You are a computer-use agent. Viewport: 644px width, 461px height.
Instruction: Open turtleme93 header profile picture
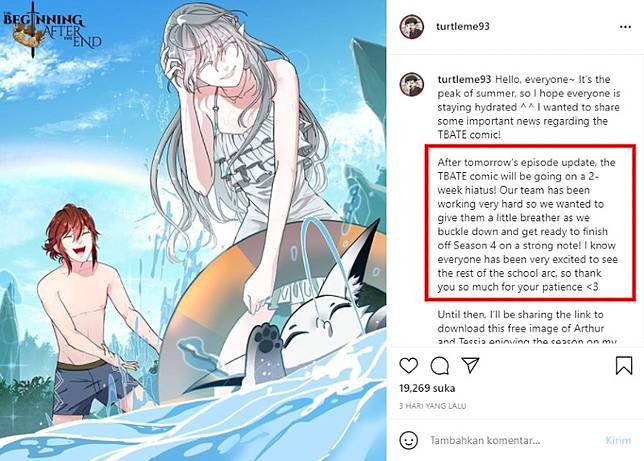tap(412, 27)
